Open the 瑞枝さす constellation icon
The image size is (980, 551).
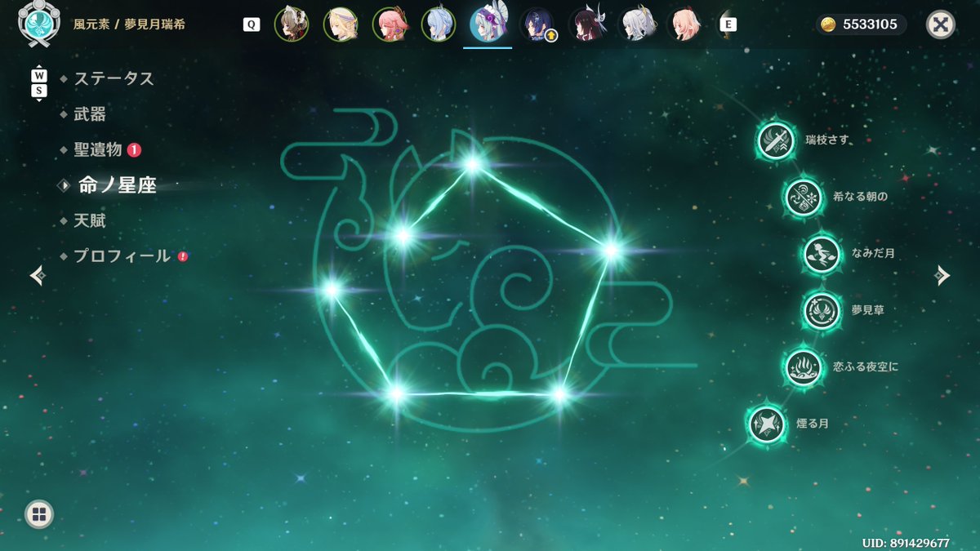(x=776, y=141)
